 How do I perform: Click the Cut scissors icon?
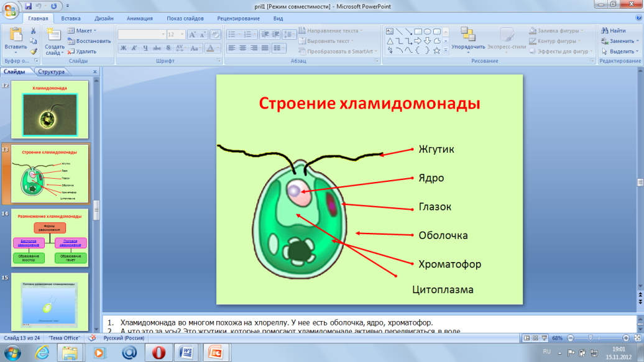point(34,30)
